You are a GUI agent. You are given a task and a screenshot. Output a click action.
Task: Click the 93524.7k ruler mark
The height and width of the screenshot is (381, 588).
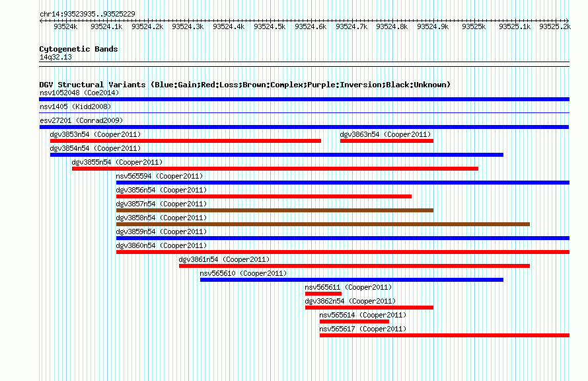click(351, 26)
